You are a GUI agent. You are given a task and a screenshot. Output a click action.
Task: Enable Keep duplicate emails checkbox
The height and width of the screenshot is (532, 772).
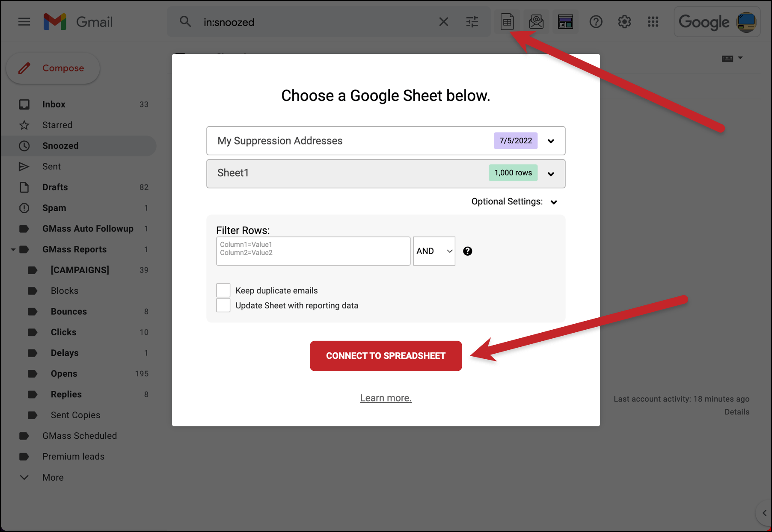pyautogui.click(x=223, y=290)
